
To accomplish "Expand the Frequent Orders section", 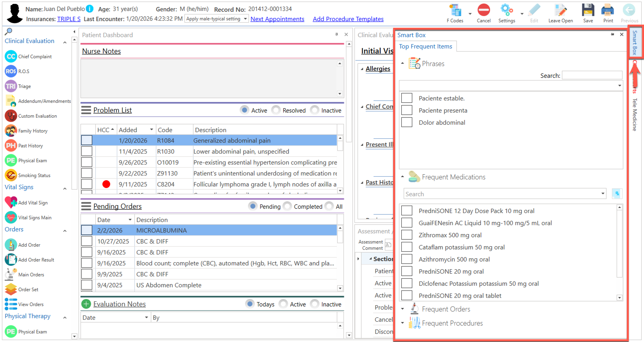I will (x=402, y=309).
